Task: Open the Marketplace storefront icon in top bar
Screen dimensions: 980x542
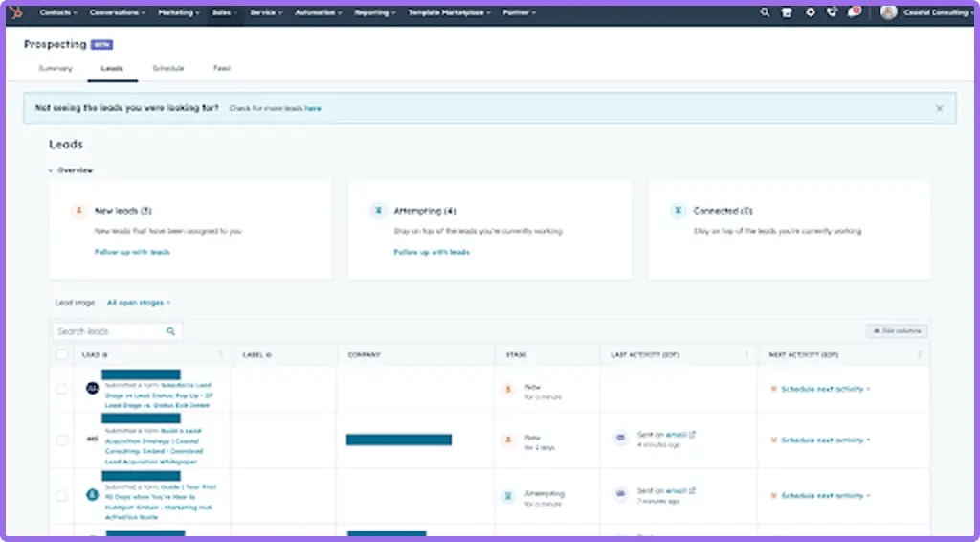Action: 787,12
